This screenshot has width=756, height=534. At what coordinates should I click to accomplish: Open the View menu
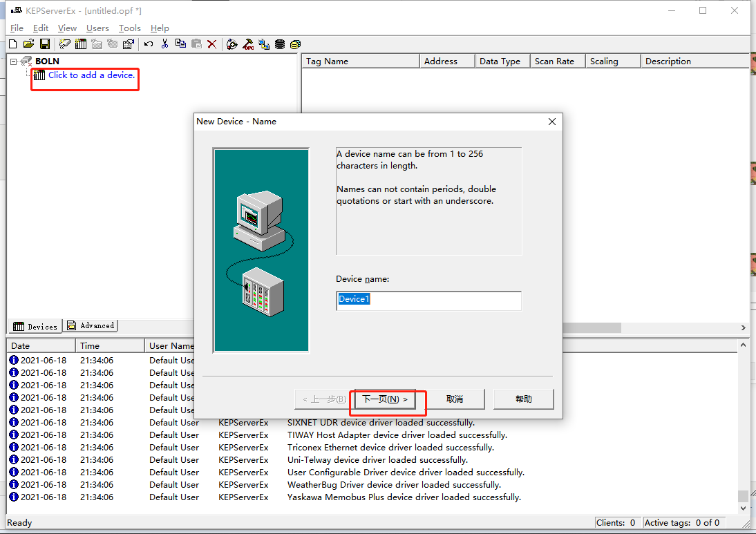[x=67, y=28]
